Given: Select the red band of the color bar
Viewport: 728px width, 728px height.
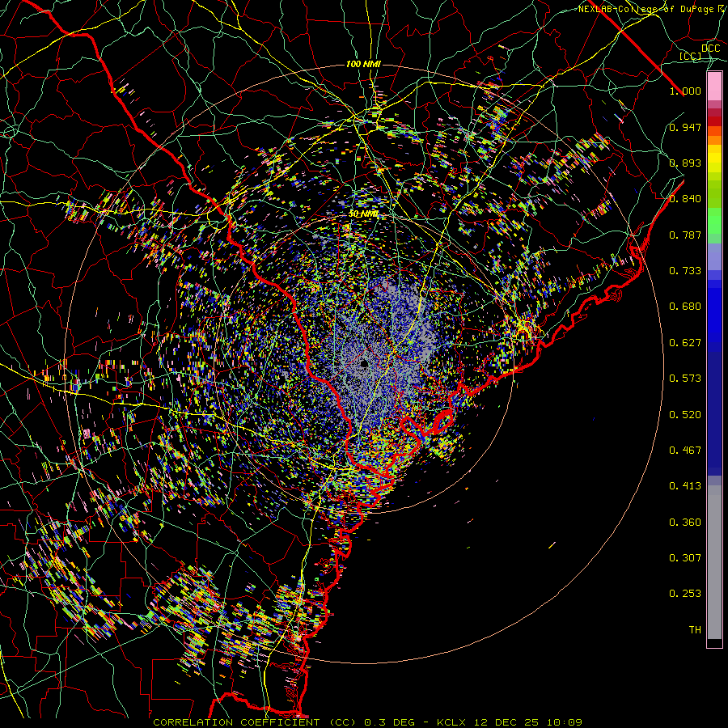Looking at the screenshot, I should coord(714,121).
